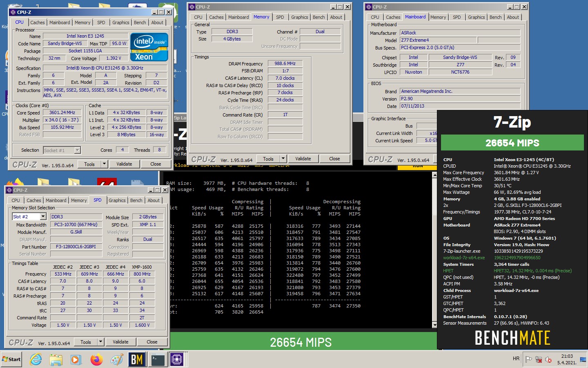588x368 pixels.
Task: Select Caches tab in Mainboard window
Action: tap(393, 17)
